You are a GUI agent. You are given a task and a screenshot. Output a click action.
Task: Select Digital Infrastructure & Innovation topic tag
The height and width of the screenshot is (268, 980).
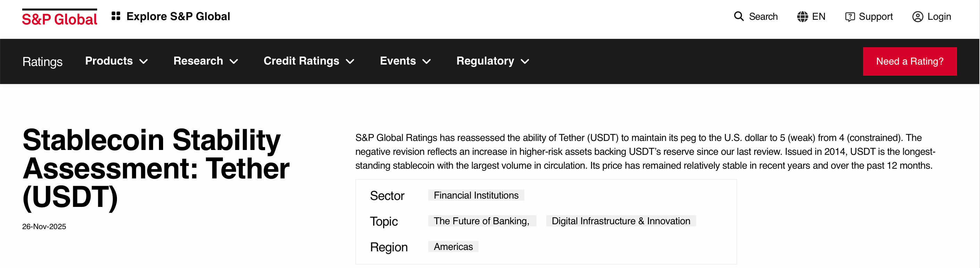pos(620,221)
